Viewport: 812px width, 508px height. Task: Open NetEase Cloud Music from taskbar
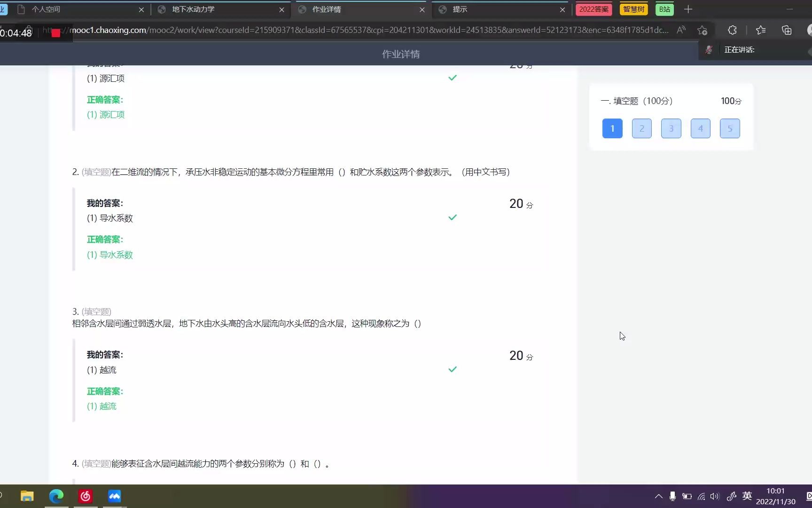[86, 496]
